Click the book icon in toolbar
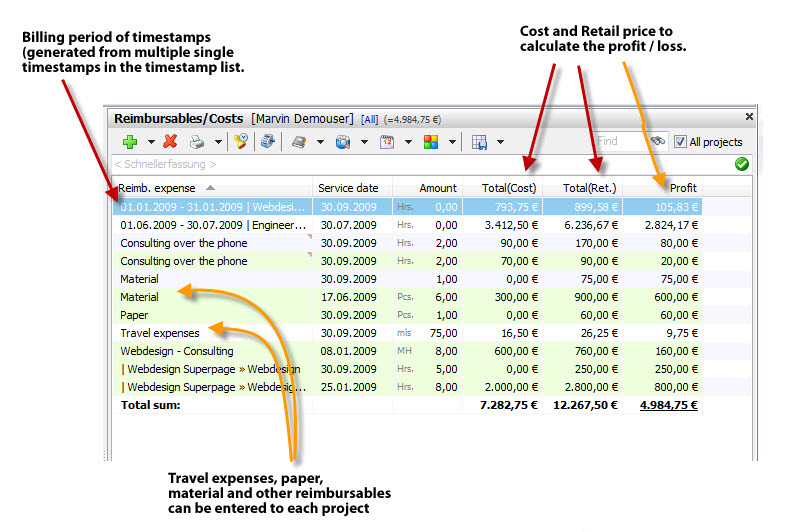The image size is (806, 532). click(299, 142)
